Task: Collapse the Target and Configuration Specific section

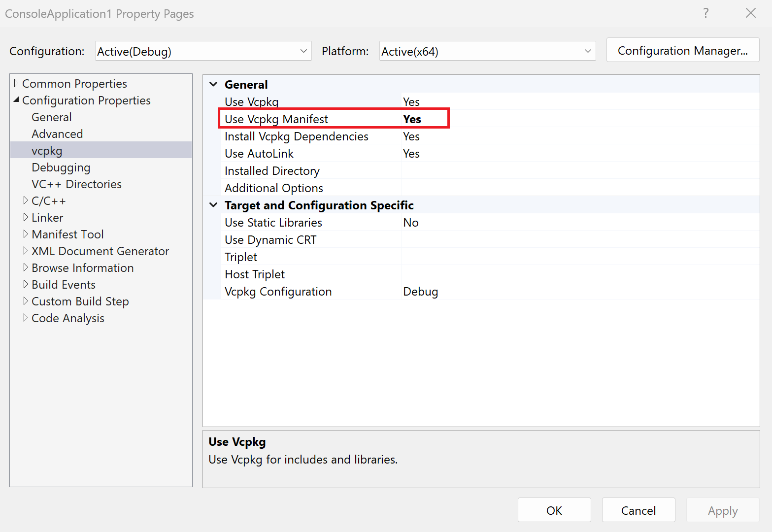Action: click(x=213, y=205)
